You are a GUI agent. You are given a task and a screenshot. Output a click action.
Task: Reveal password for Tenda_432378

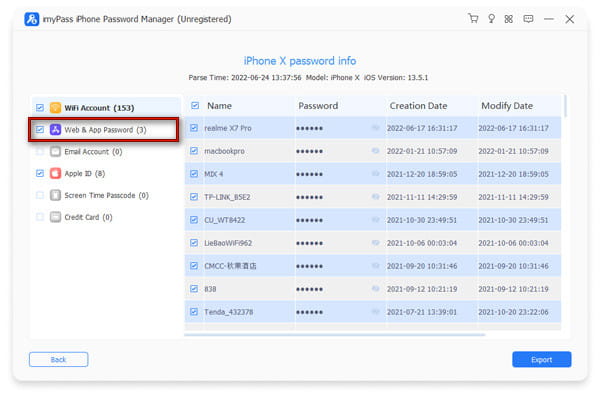(x=375, y=312)
